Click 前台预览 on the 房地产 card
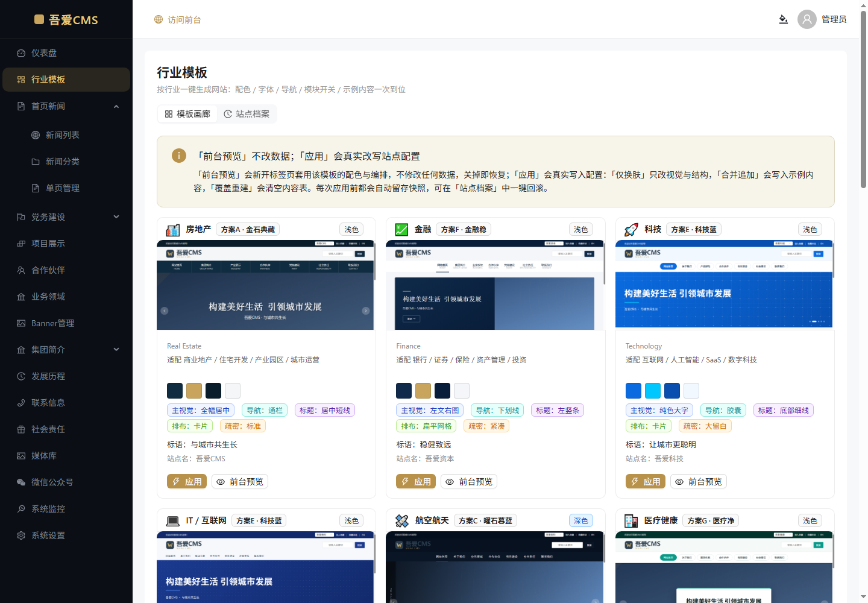The height and width of the screenshot is (603, 868). pyautogui.click(x=240, y=481)
